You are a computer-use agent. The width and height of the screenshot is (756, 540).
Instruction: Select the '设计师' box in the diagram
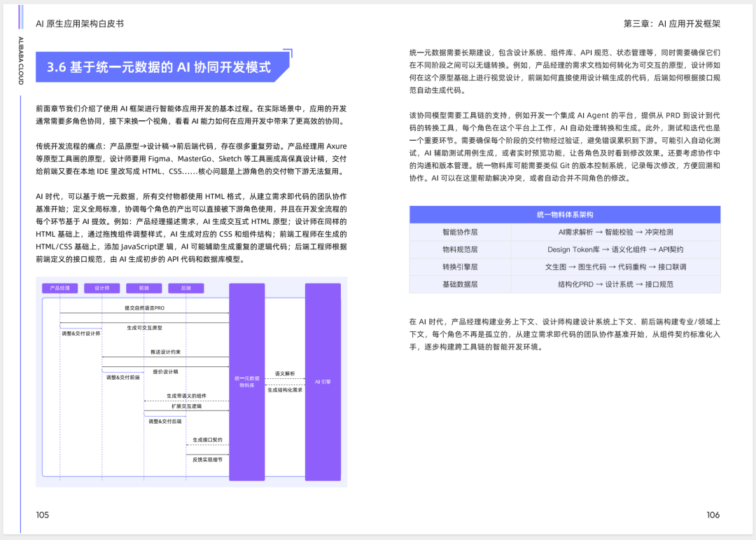coord(101,288)
